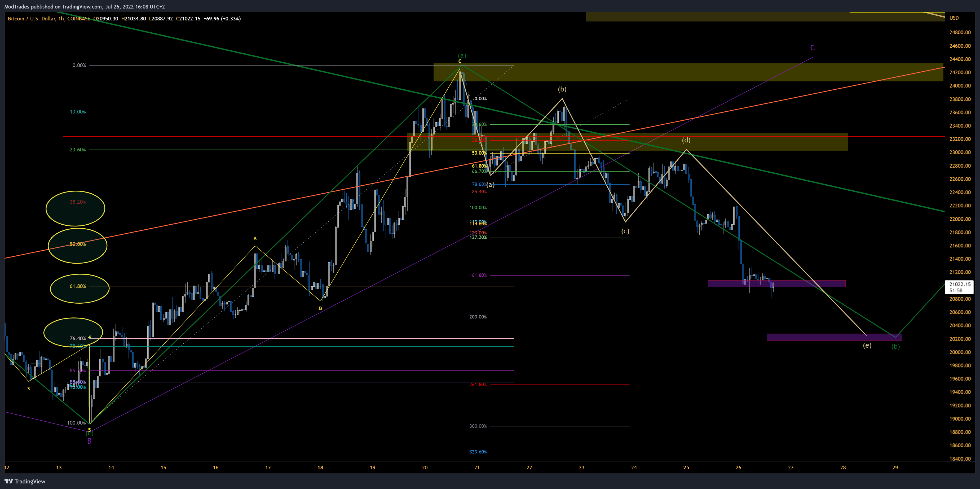The height and width of the screenshot is (489, 980).
Task: Select the yellow 3 wave label
Action: click(29, 388)
